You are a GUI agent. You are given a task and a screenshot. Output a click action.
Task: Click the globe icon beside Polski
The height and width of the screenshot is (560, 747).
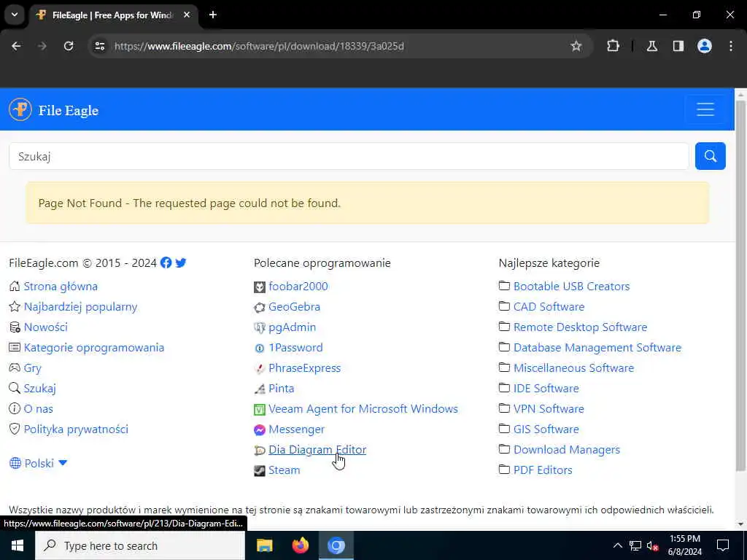(15, 463)
